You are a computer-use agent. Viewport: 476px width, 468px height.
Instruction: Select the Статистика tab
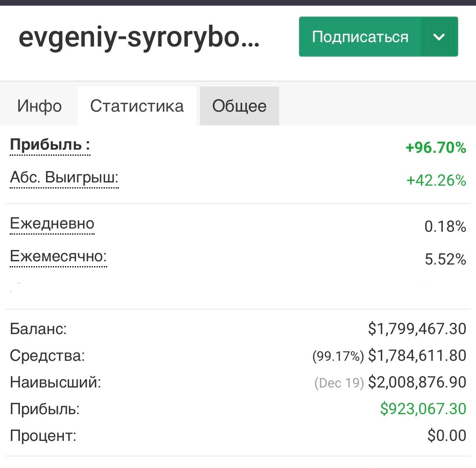click(x=137, y=106)
